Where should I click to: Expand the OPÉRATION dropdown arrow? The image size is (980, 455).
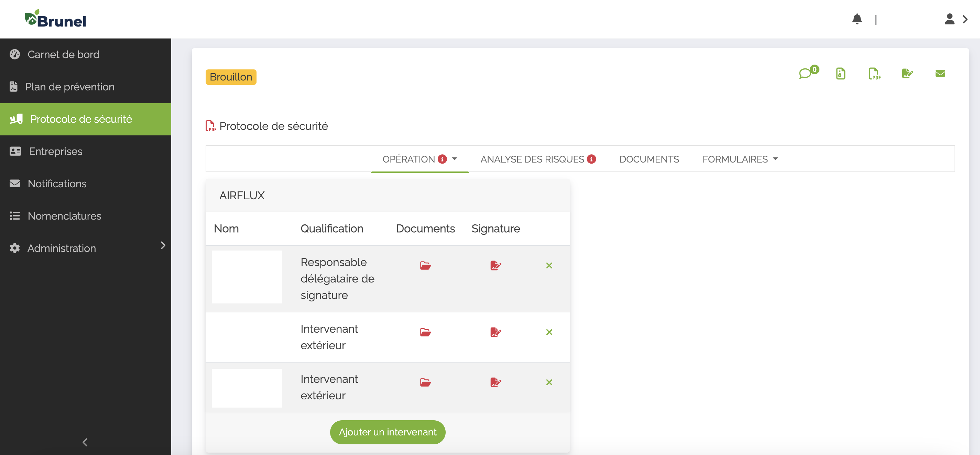(455, 159)
